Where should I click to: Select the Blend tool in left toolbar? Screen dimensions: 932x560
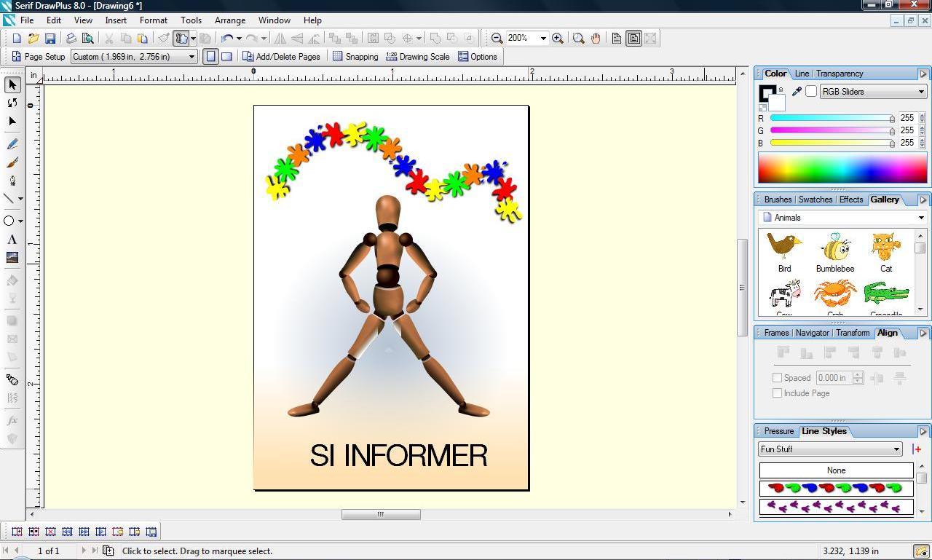12,379
